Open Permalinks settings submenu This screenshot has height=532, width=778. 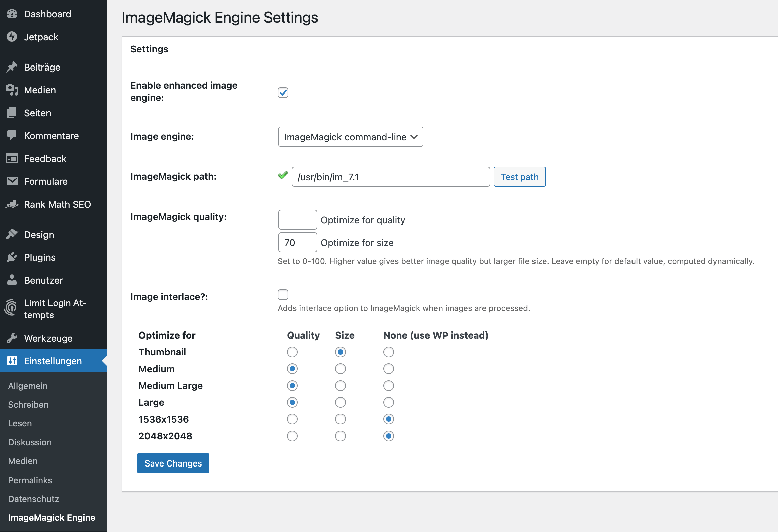click(30, 480)
